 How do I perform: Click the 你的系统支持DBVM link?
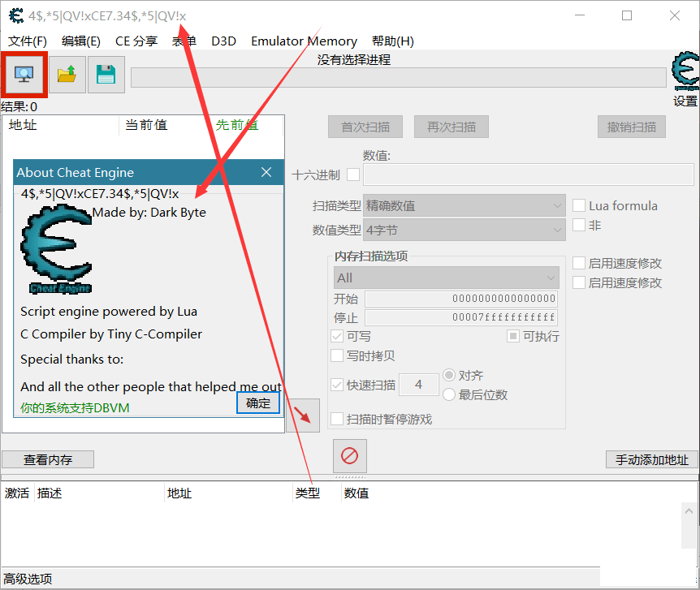75,408
